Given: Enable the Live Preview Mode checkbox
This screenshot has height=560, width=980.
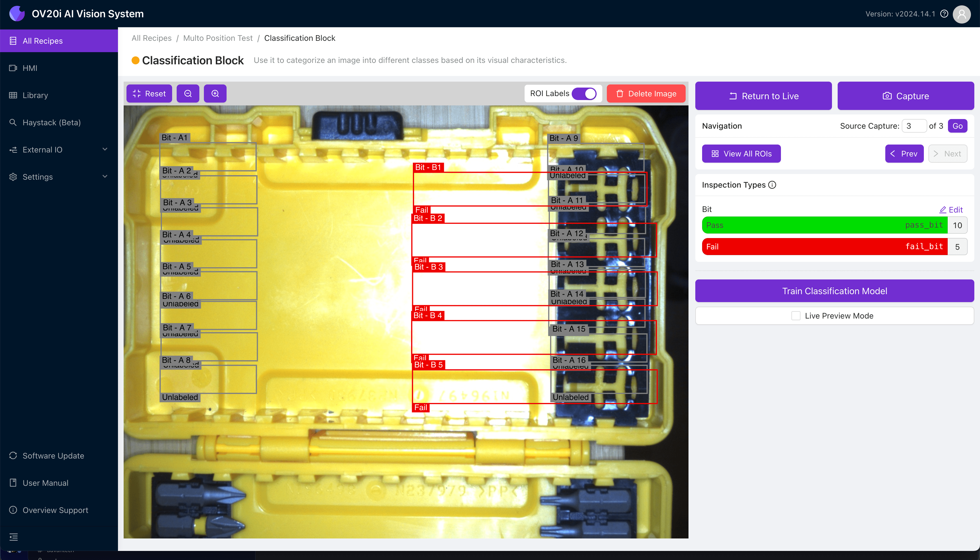Looking at the screenshot, I should [796, 316].
